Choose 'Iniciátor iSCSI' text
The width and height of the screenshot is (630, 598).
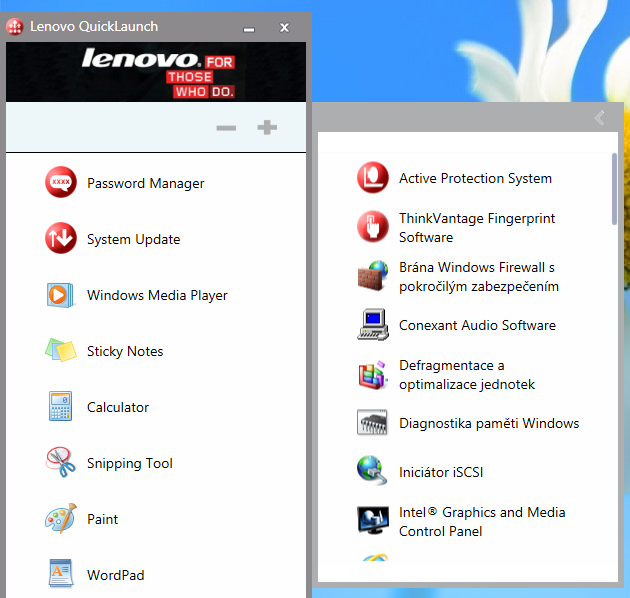coord(441,472)
